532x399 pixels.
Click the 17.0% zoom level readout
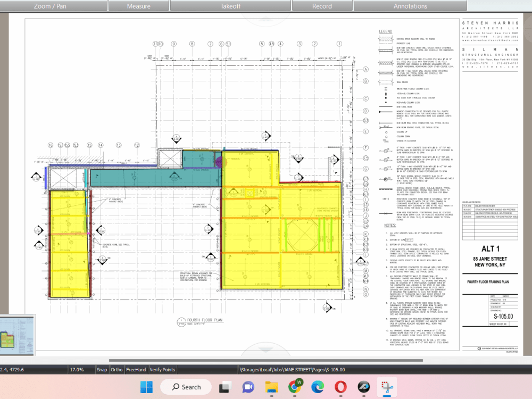click(x=77, y=370)
